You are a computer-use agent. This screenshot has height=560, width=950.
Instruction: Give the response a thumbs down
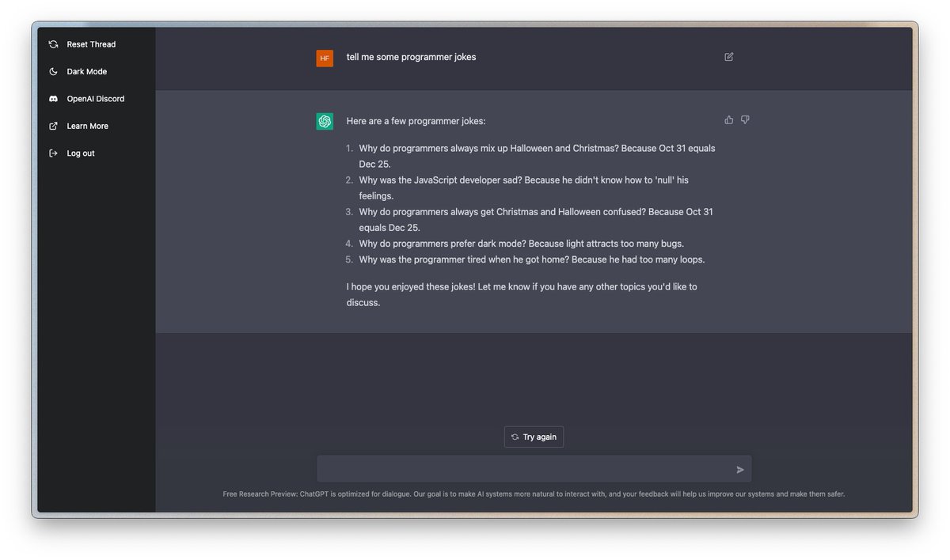pos(745,120)
